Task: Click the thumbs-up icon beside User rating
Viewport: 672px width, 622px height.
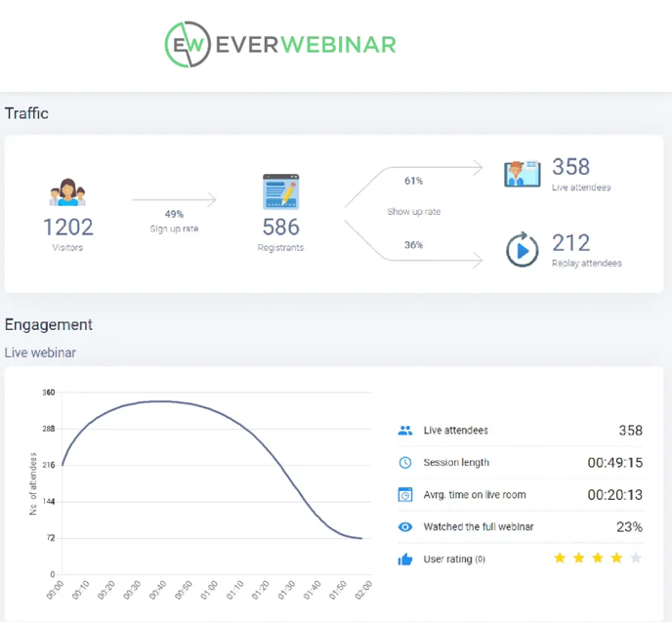Action: pyautogui.click(x=405, y=560)
